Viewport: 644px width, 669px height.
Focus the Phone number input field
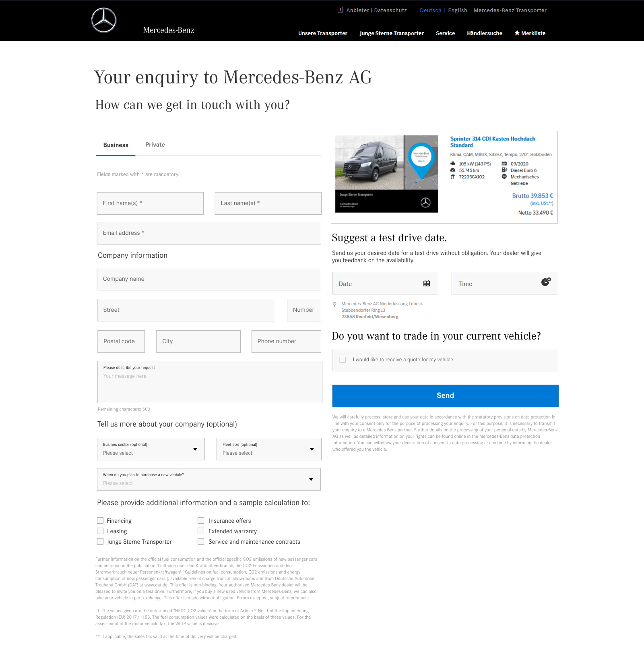[x=286, y=342]
